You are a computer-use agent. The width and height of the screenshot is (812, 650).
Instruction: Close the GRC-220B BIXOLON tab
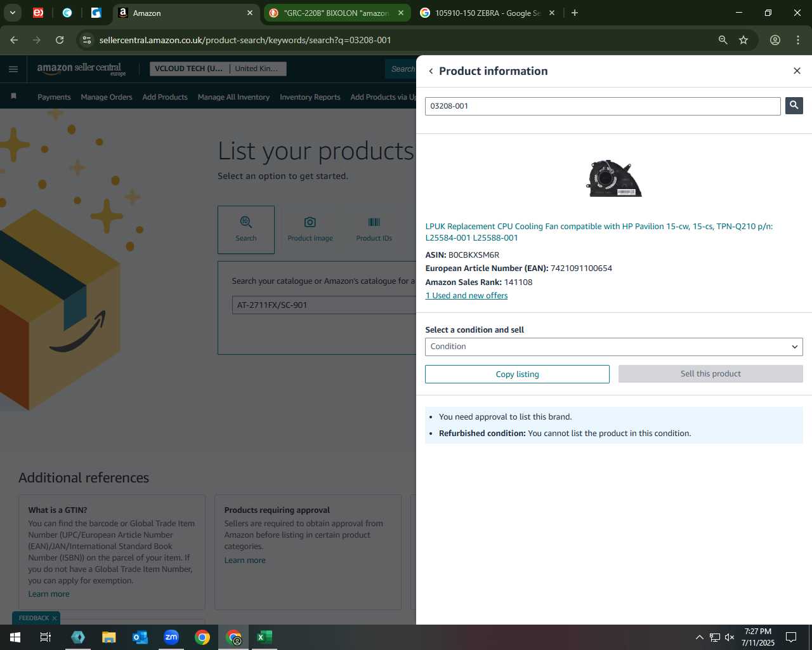[x=401, y=13]
